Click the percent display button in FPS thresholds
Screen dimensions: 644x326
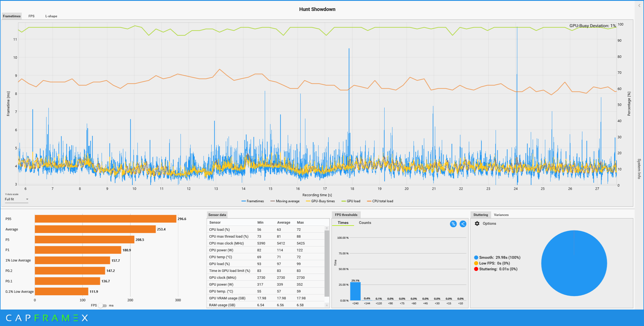453,224
